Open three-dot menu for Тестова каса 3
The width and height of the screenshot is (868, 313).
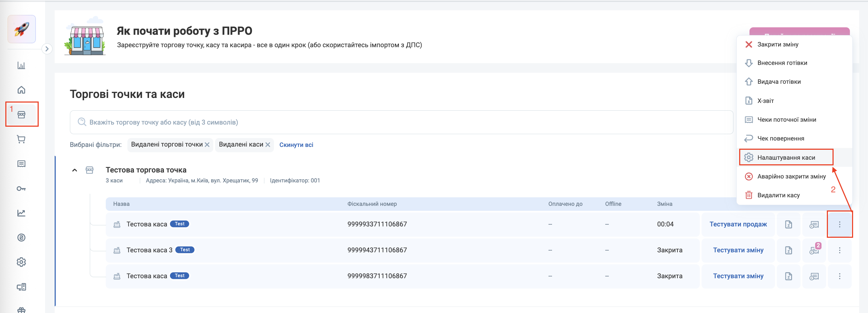[840, 251]
